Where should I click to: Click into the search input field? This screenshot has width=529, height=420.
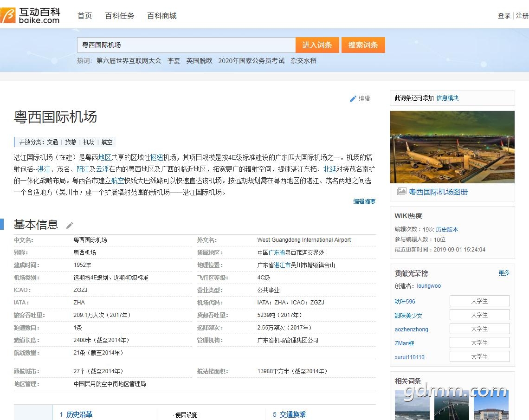[186, 45]
